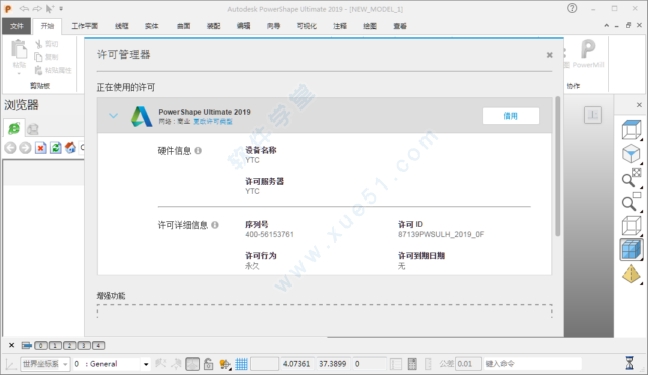The height and width of the screenshot is (375, 648).
Task: Click the Paste clipboard icon
Action: (19, 50)
